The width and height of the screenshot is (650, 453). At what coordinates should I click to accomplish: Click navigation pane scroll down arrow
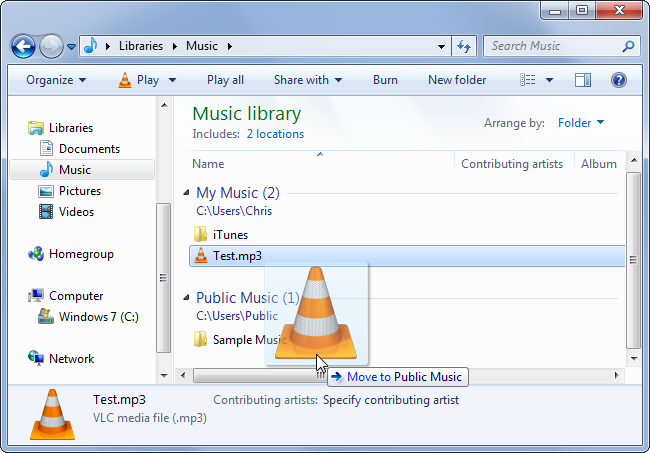(x=164, y=376)
